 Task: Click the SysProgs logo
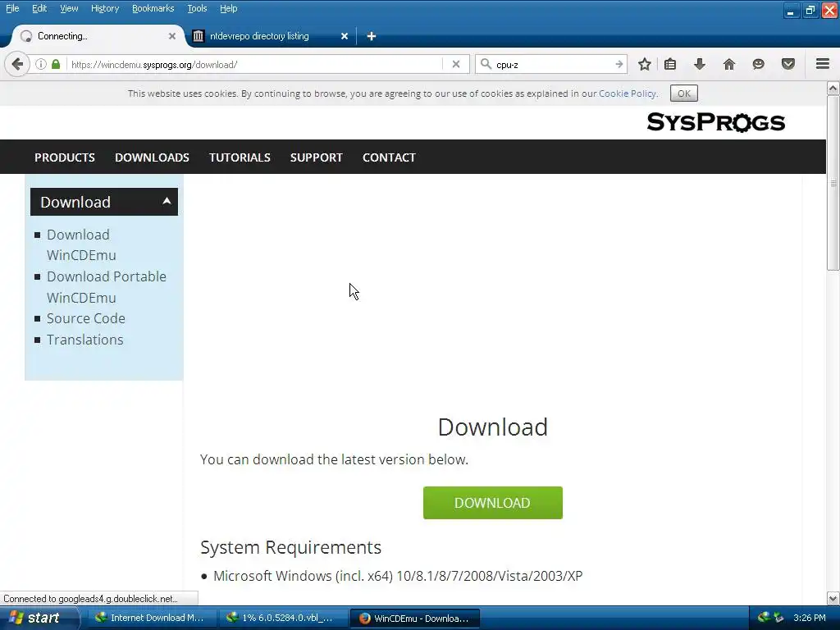pyautogui.click(x=715, y=122)
